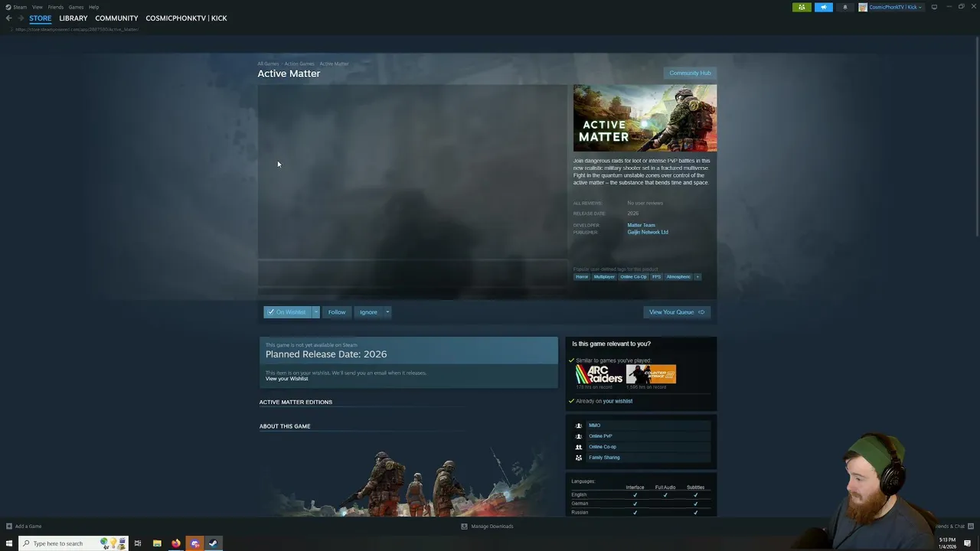
Task: Click the Action Games breadcrumb link
Action: tap(299, 64)
